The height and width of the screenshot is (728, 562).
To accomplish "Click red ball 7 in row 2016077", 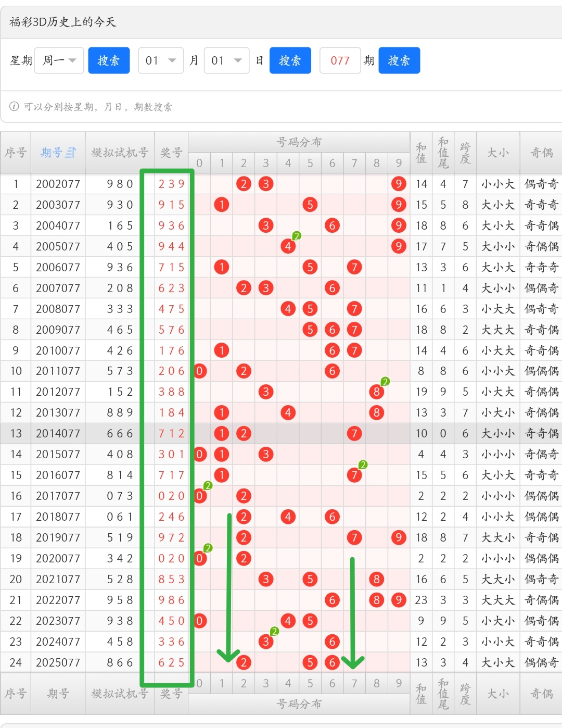I will tap(354, 475).
